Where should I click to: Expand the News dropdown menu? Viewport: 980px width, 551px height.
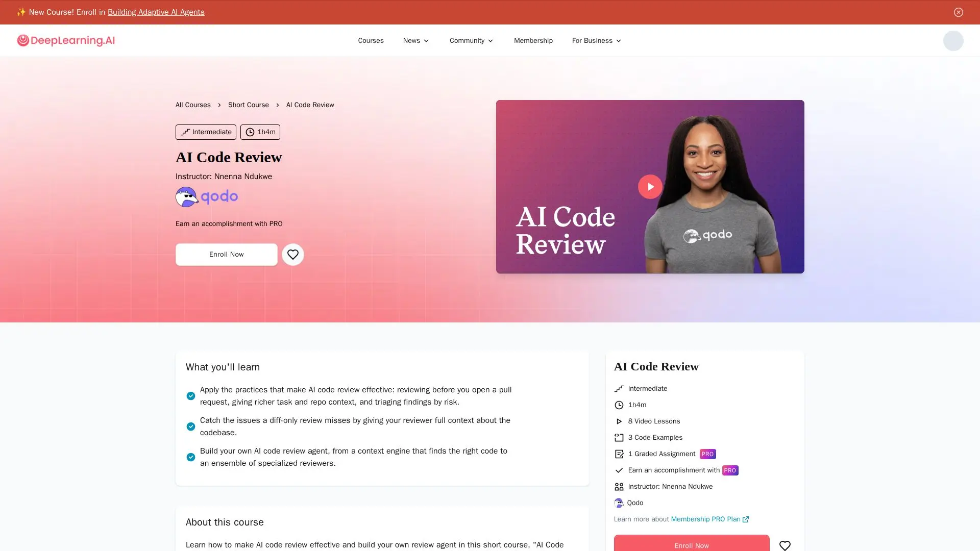416,41
